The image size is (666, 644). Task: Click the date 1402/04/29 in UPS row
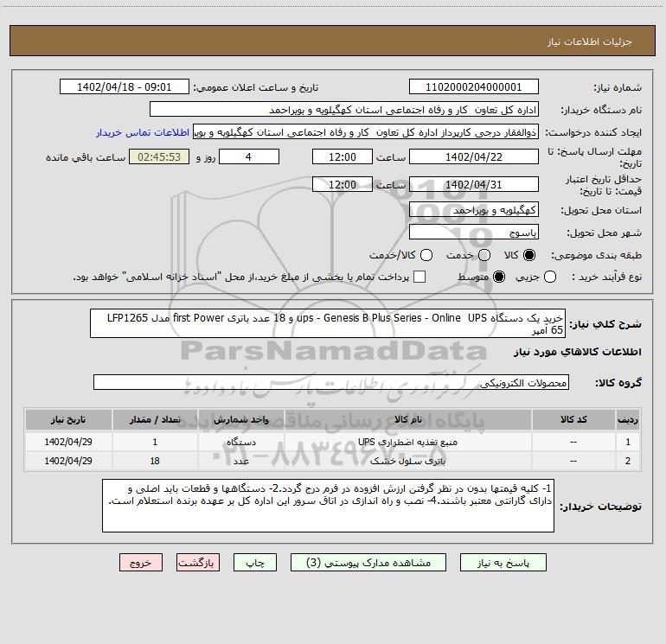click(68, 442)
